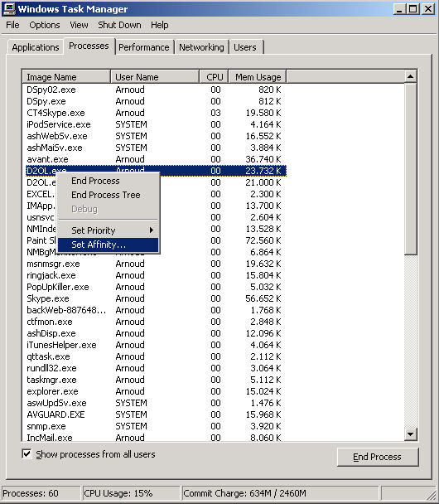The image size is (439, 504).
Task: Click the Task Manager title bar icon
Action: [x=8, y=8]
